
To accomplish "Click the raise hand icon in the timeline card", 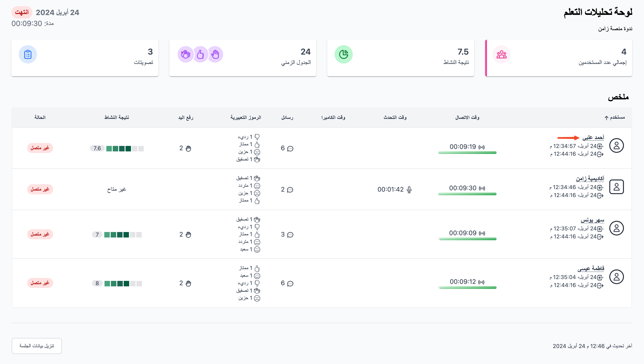I will tap(215, 54).
